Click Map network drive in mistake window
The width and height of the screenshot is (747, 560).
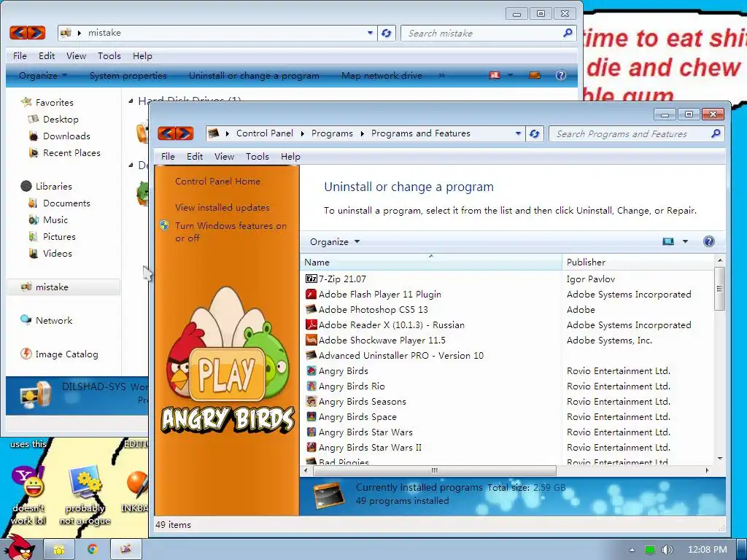point(382,75)
